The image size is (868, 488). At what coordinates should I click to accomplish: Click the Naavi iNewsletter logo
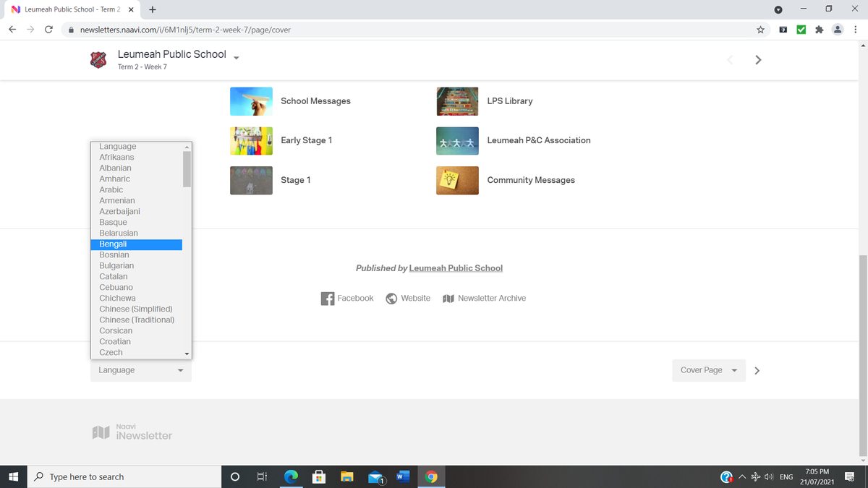pos(132,432)
